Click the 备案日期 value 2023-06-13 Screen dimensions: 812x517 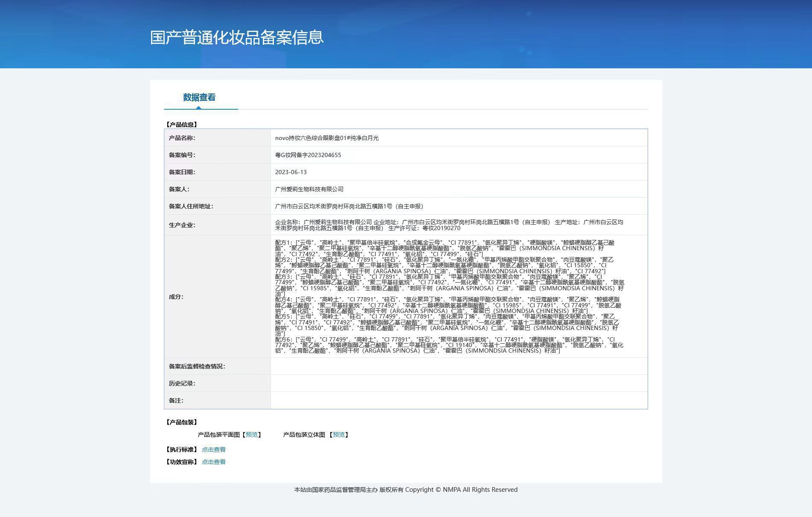291,172
